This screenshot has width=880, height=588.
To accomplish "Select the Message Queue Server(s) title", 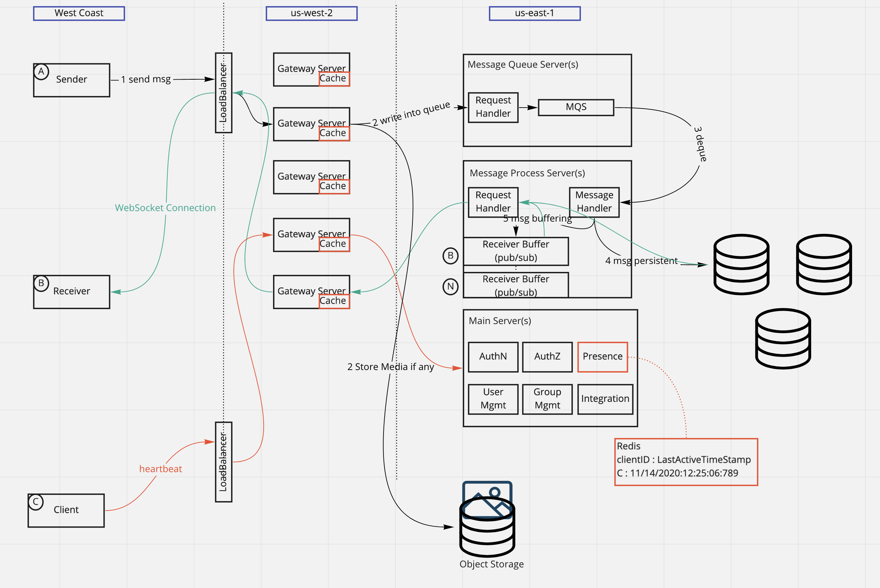I will [x=523, y=65].
